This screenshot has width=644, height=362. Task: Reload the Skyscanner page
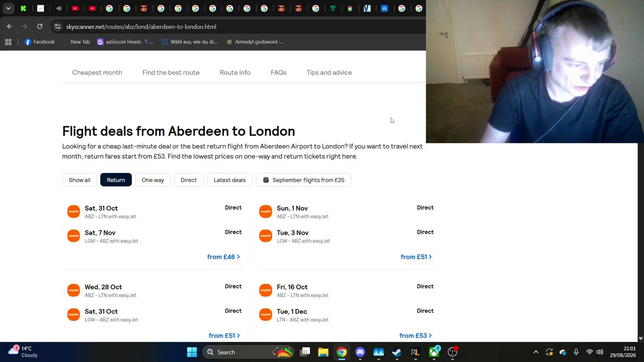point(40,26)
